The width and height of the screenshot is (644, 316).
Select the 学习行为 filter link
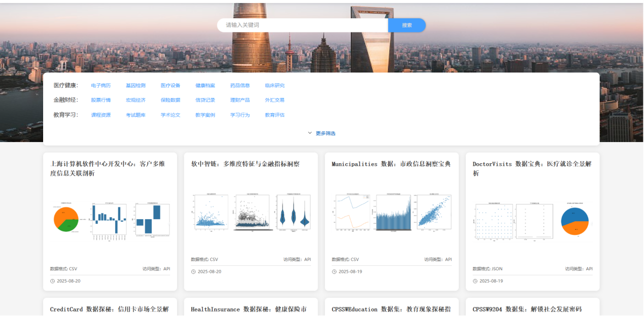[240, 115]
